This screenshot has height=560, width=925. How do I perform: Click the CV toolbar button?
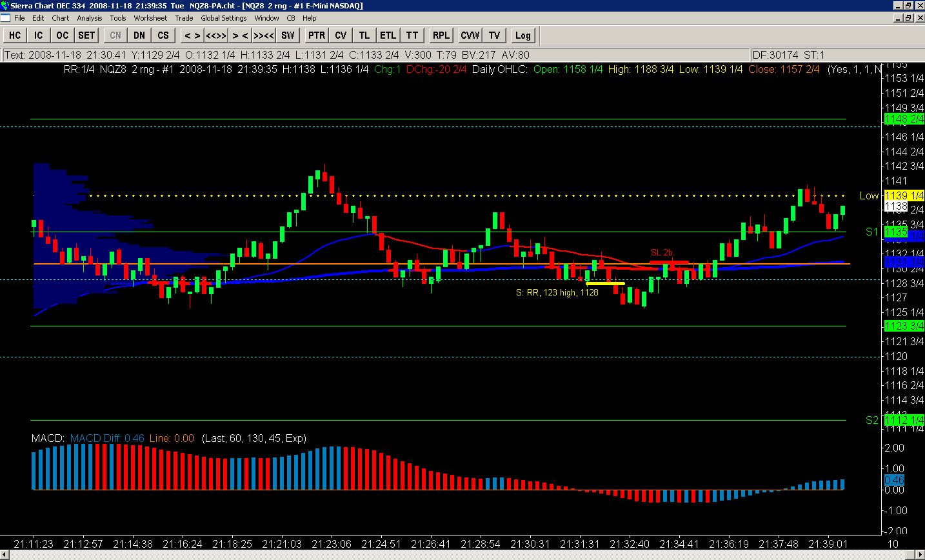(x=341, y=35)
